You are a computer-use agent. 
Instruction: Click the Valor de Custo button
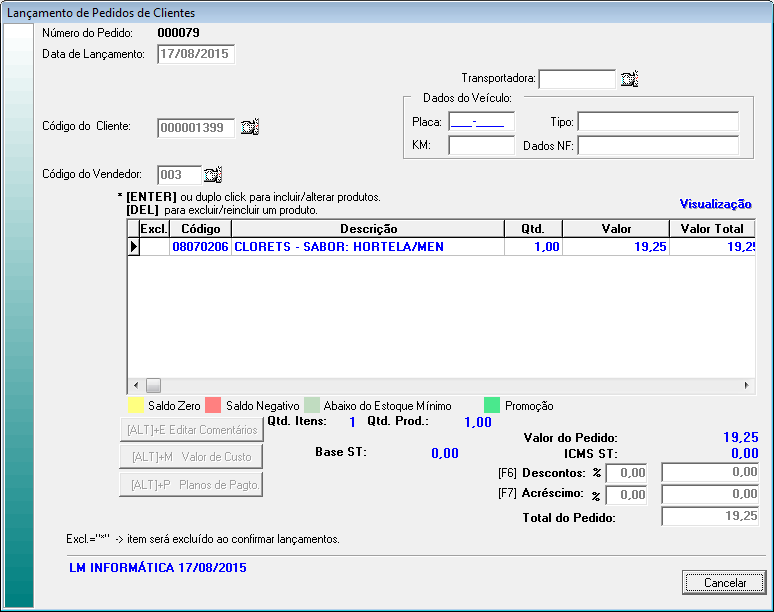coord(191,457)
